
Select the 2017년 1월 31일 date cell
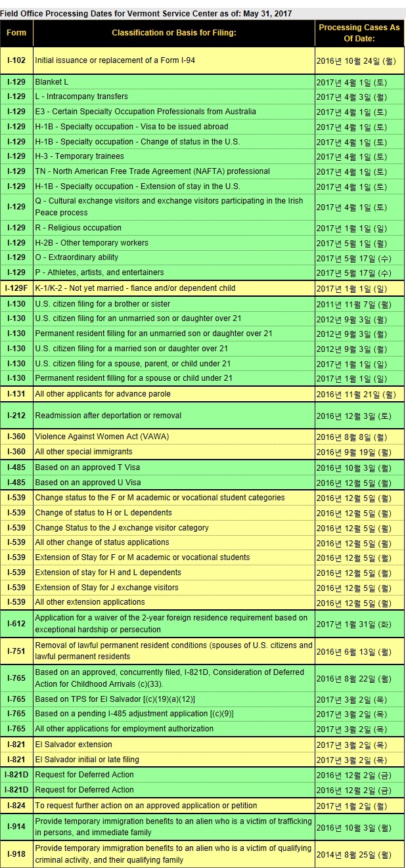(359, 624)
